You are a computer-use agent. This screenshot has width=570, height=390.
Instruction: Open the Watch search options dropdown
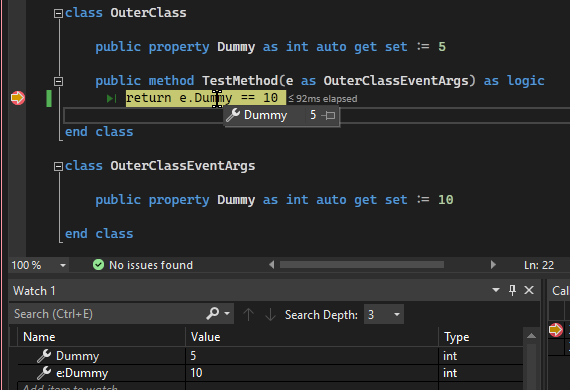[x=227, y=313]
